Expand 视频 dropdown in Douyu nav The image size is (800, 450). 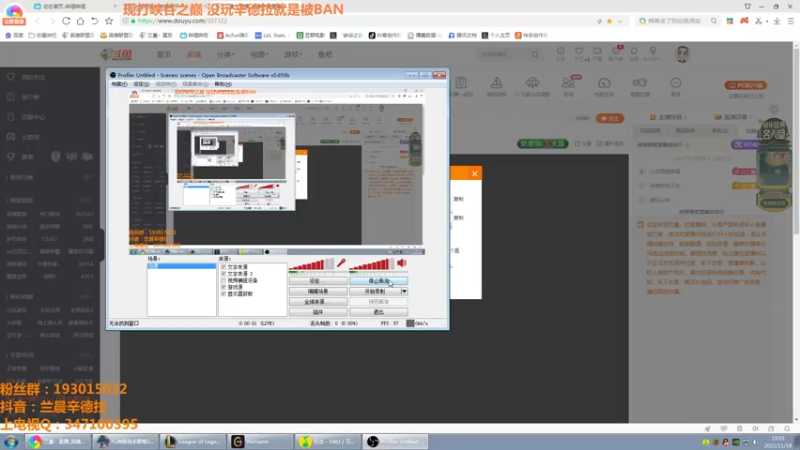tap(259, 55)
